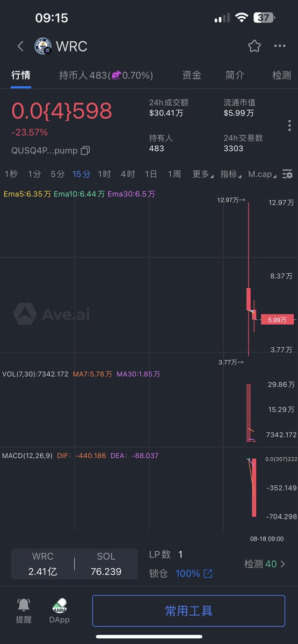Open the 指标 indicators dropdown
The width and height of the screenshot is (298, 644).
click(231, 174)
